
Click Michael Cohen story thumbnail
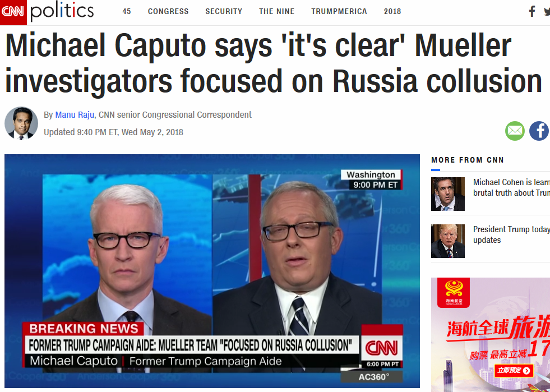point(448,194)
